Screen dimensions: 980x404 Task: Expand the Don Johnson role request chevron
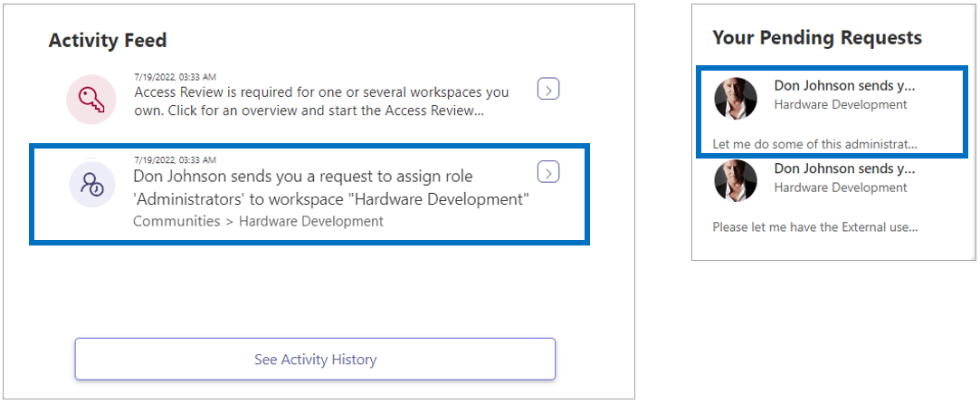pyautogui.click(x=548, y=172)
